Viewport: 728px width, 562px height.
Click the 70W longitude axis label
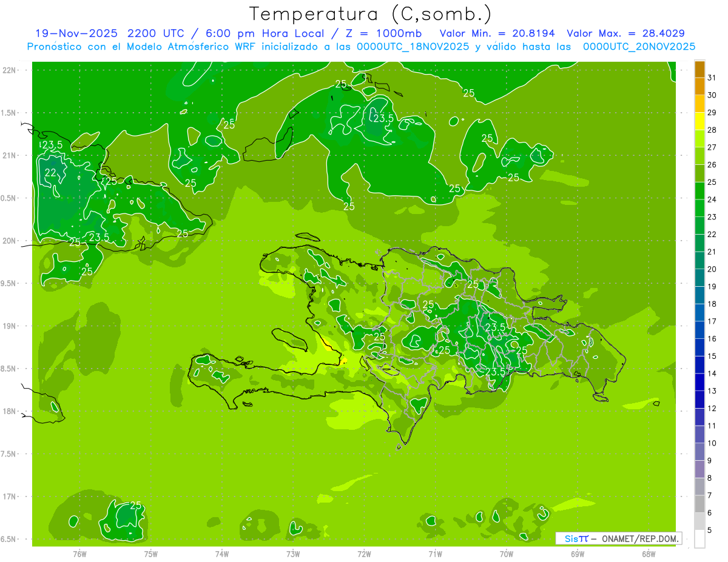coord(507,554)
